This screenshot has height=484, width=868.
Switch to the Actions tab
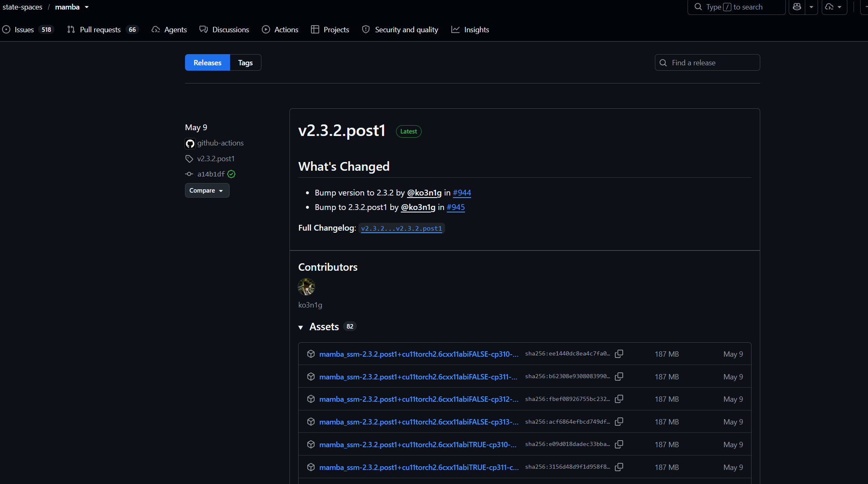(x=280, y=30)
